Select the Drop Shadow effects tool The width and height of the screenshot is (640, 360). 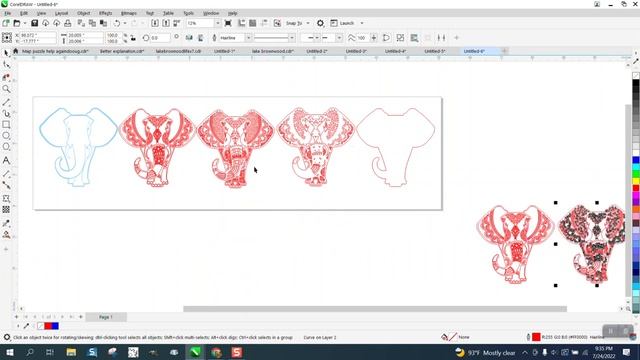point(6,198)
